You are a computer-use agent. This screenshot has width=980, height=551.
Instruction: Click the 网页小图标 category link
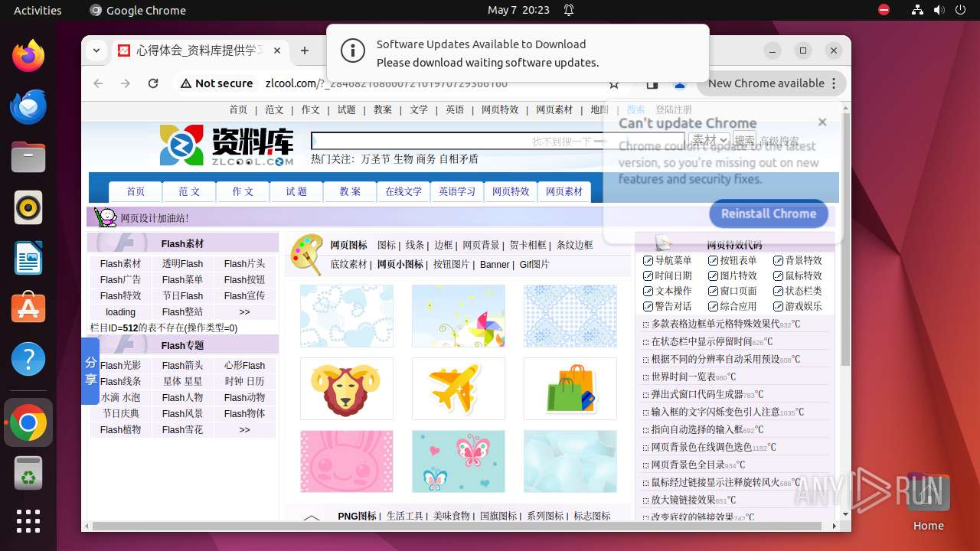pyautogui.click(x=400, y=265)
